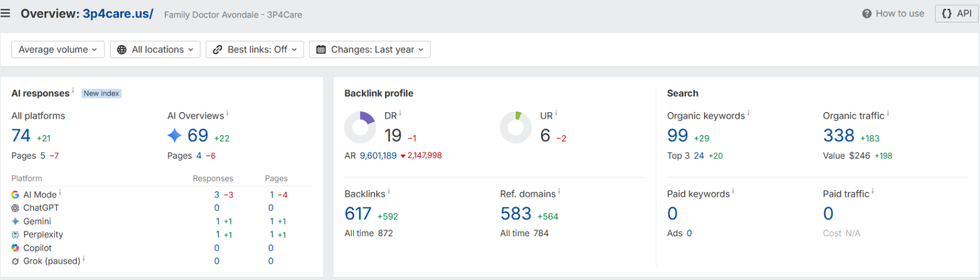Click the question mark help icon

click(867, 13)
